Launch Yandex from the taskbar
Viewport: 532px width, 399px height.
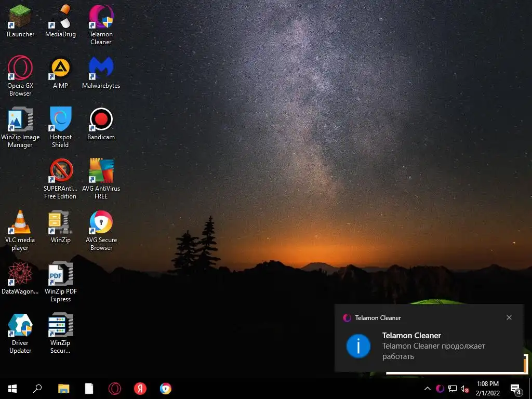coord(140,389)
